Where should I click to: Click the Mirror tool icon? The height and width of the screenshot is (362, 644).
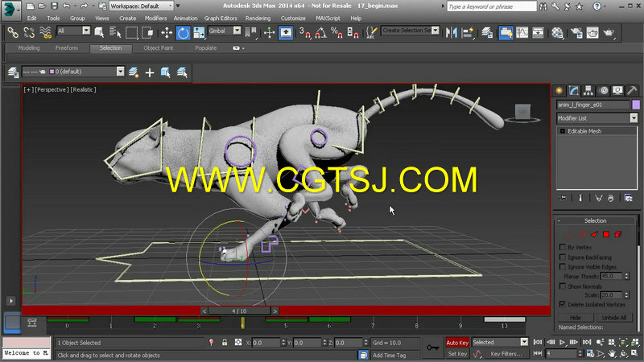452,32
